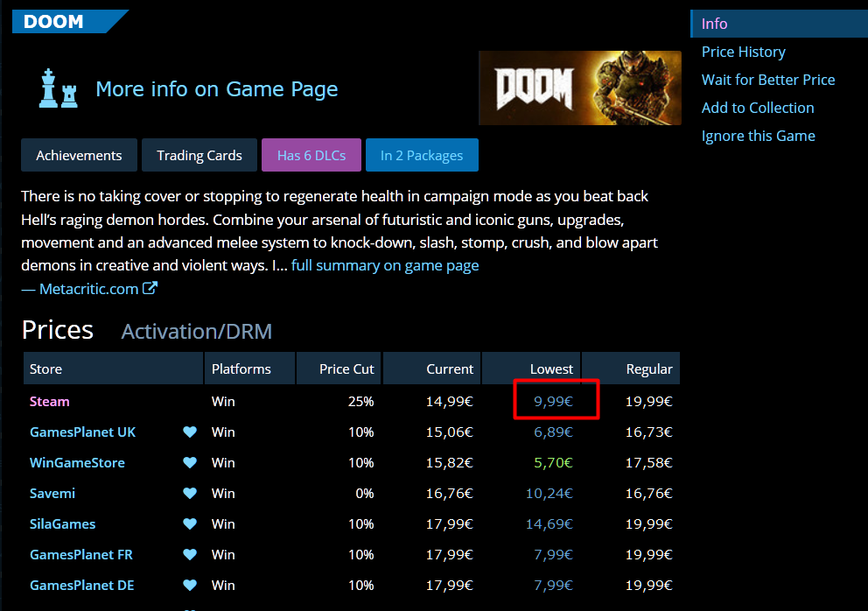
Task: Sort by the Lowest column header
Action: (x=531, y=369)
